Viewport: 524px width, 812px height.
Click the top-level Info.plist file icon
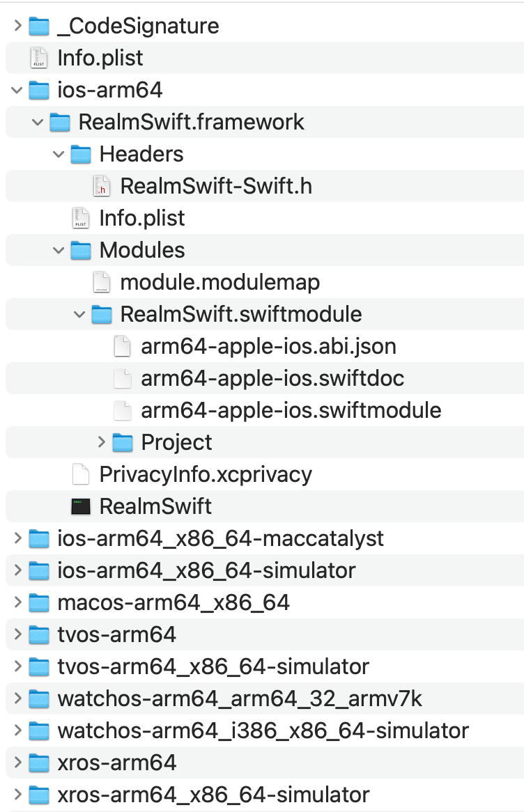[39, 58]
